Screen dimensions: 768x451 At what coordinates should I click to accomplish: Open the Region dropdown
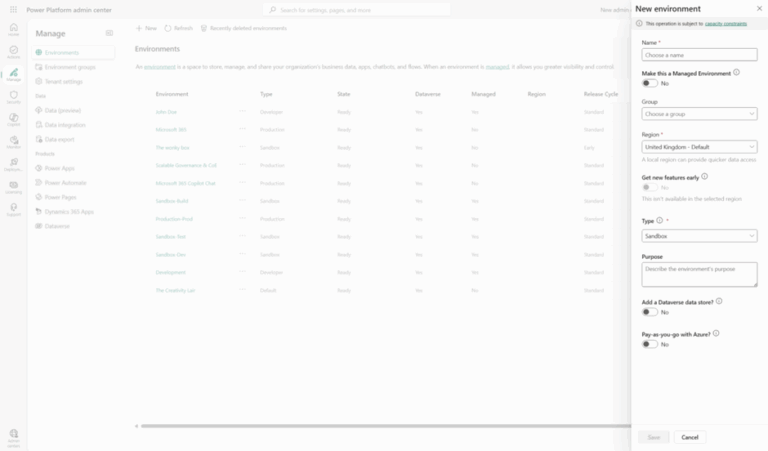[x=699, y=147]
